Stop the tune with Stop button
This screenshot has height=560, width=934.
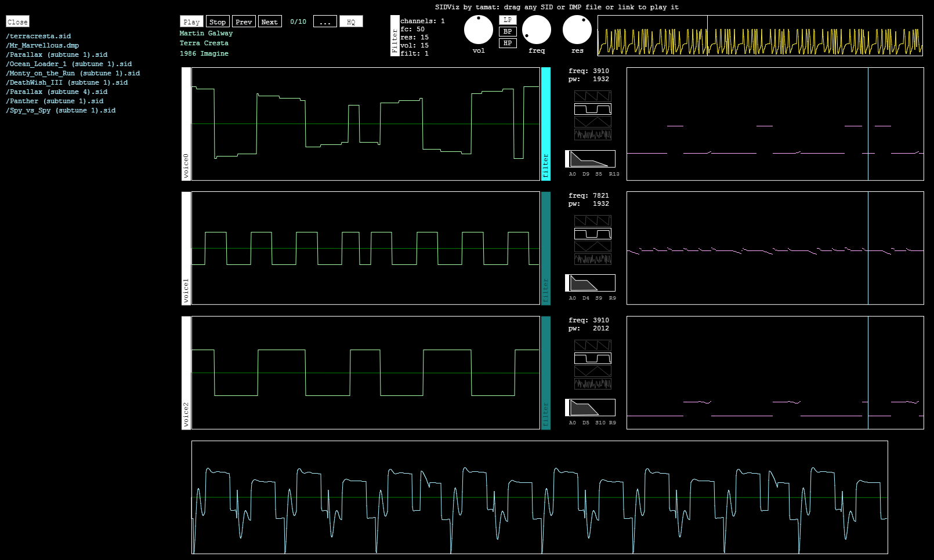click(218, 21)
